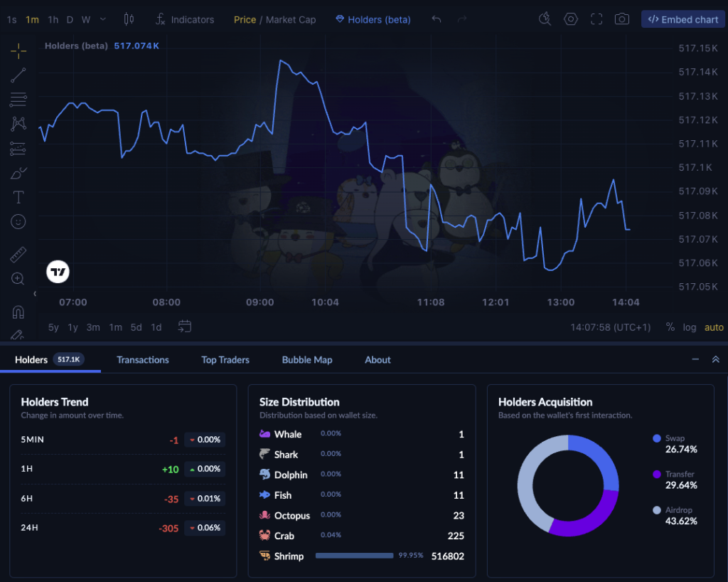
Task: Open the text annotation tool
Action: point(18,197)
